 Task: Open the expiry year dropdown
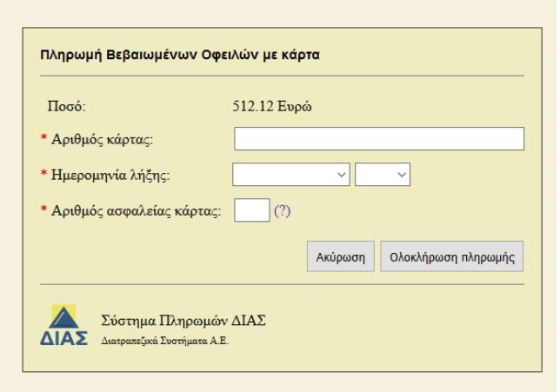382,175
